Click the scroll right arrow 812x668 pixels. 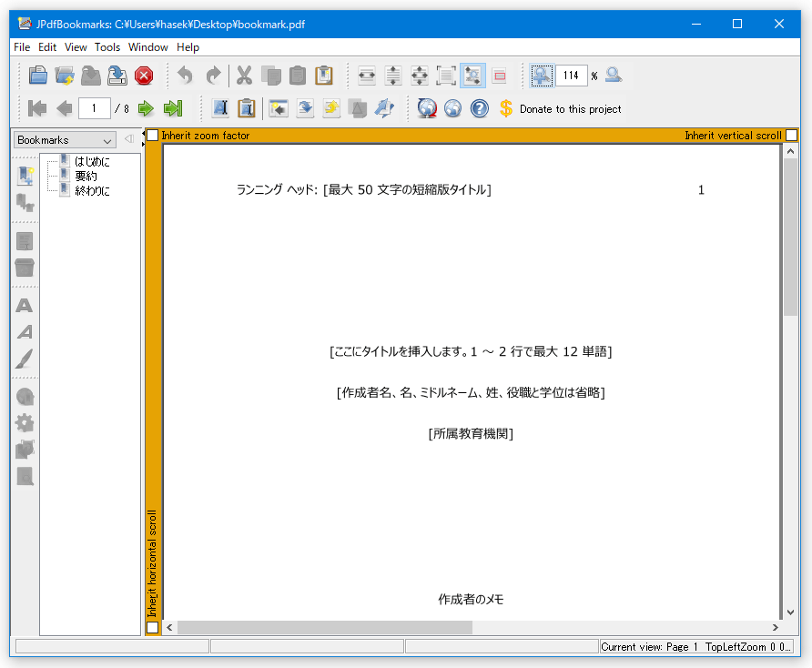coord(776,627)
